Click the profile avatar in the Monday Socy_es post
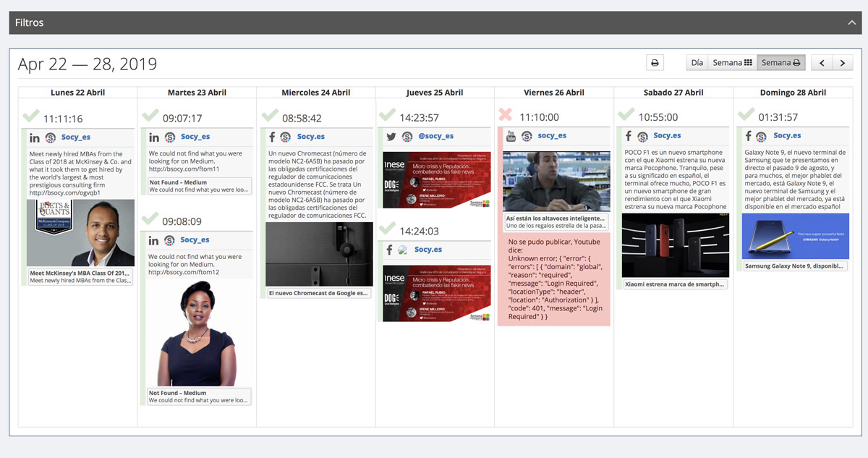 pos(51,137)
